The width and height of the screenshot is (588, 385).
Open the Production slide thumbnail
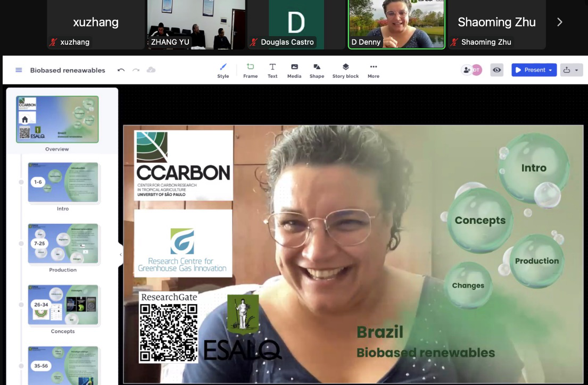63,244
